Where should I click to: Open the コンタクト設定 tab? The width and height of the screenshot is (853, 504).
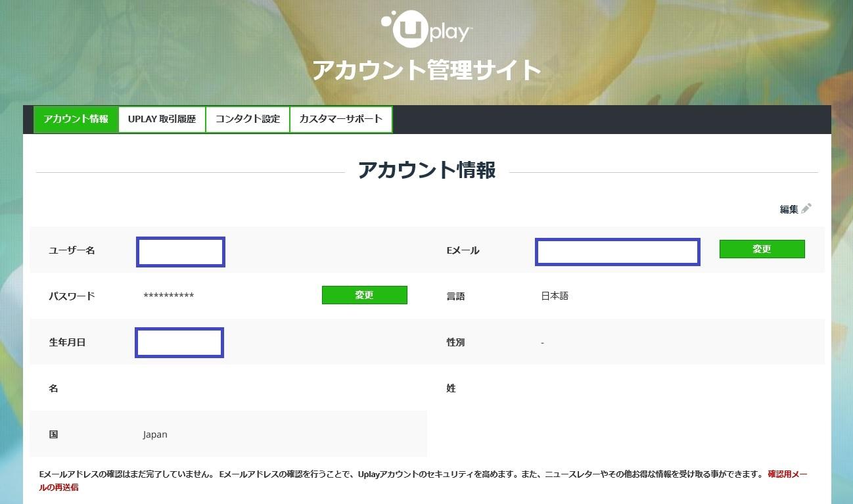point(248,120)
